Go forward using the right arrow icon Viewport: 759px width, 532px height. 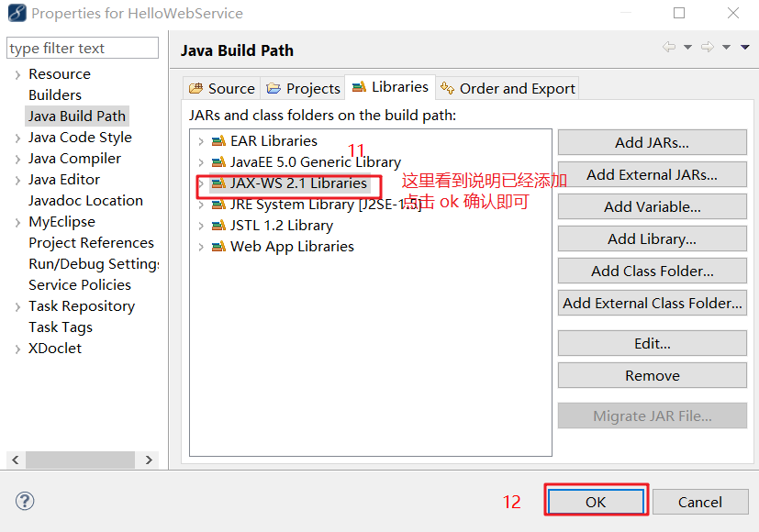click(x=708, y=47)
